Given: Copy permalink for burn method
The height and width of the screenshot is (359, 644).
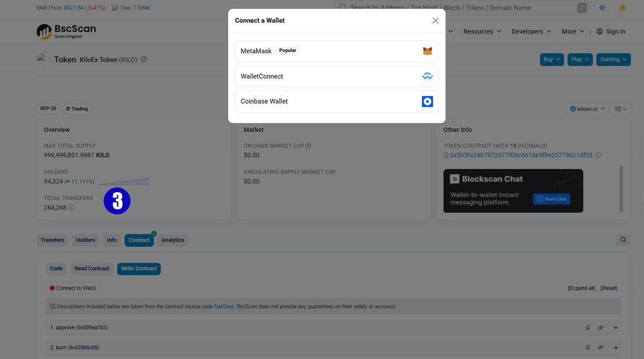Looking at the screenshot, I should 601,347.
